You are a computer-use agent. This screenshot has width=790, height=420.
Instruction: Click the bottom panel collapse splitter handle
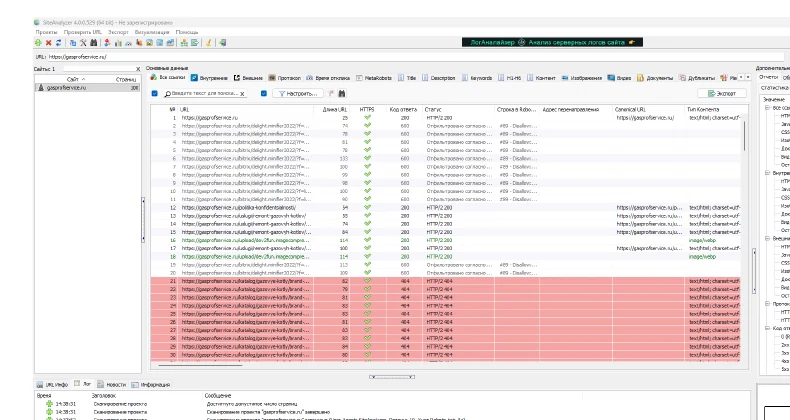(392, 377)
